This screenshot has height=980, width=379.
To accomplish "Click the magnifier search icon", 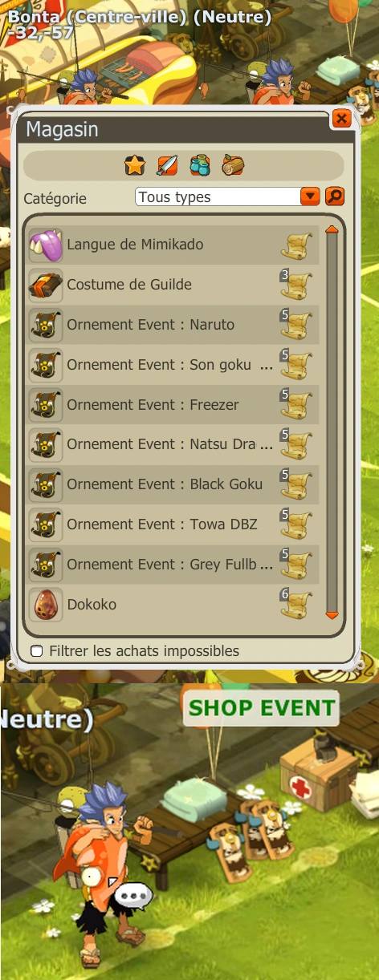I will 335,196.
